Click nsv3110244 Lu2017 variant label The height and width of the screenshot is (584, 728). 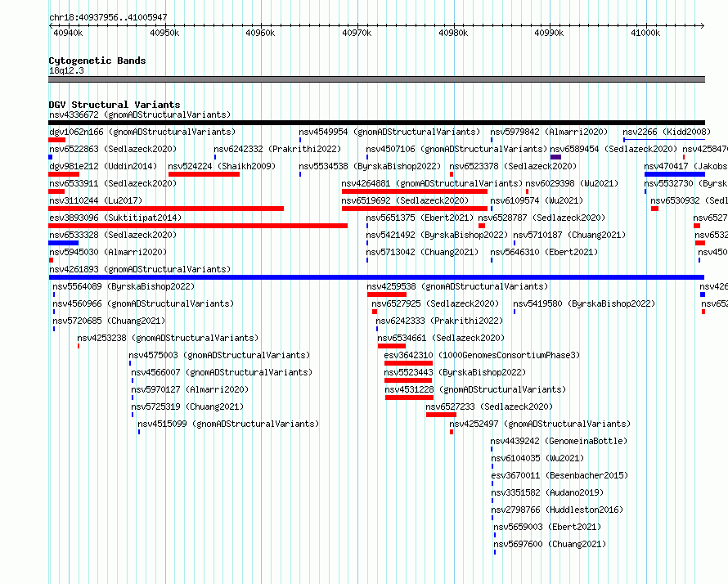pyautogui.click(x=96, y=200)
